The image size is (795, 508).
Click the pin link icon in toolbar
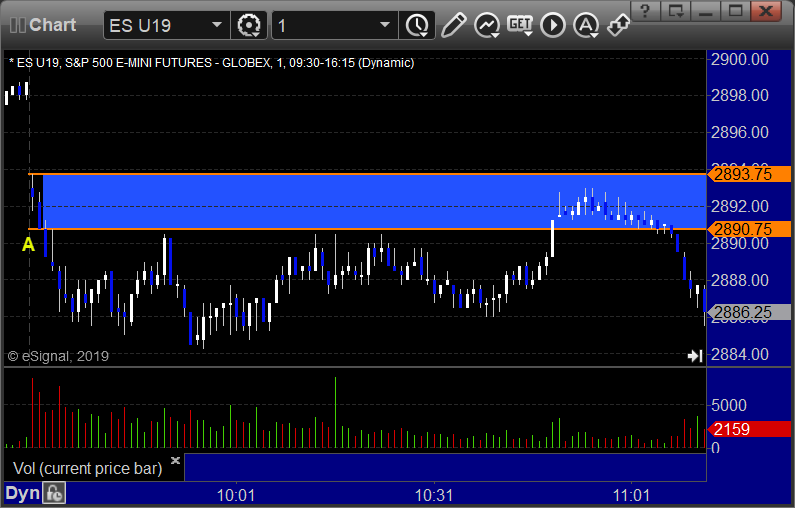[x=618, y=25]
